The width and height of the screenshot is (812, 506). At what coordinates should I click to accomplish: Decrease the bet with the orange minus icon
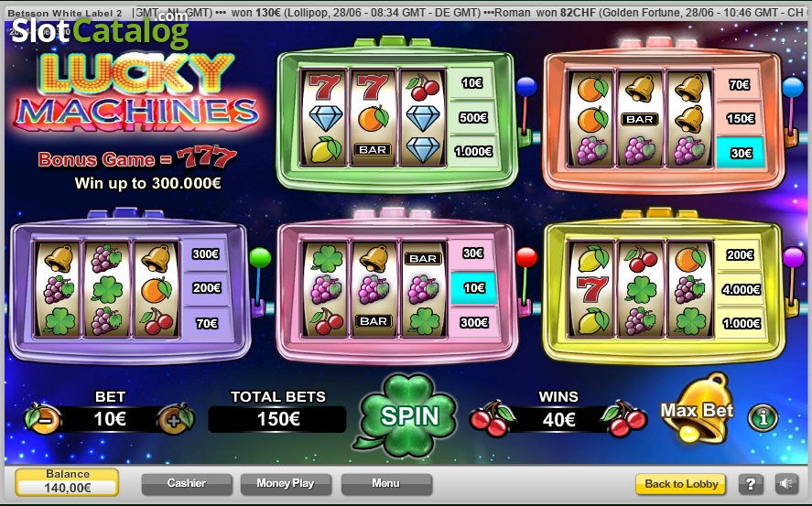[x=43, y=418]
